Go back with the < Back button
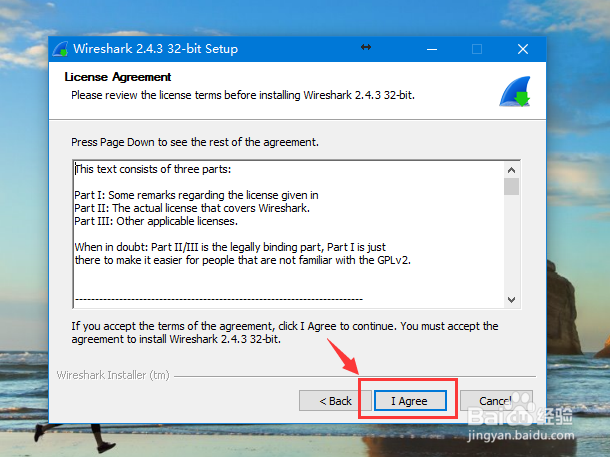This screenshot has width=610, height=457. [335, 401]
